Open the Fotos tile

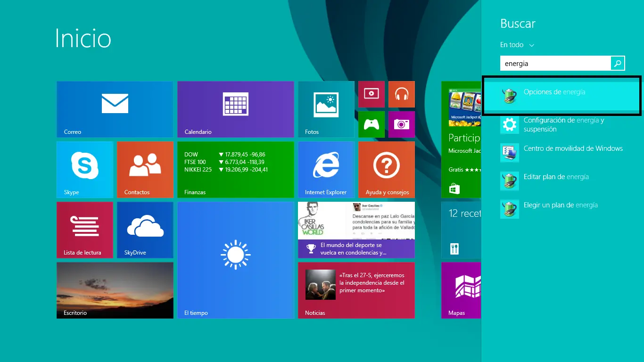click(x=326, y=109)
